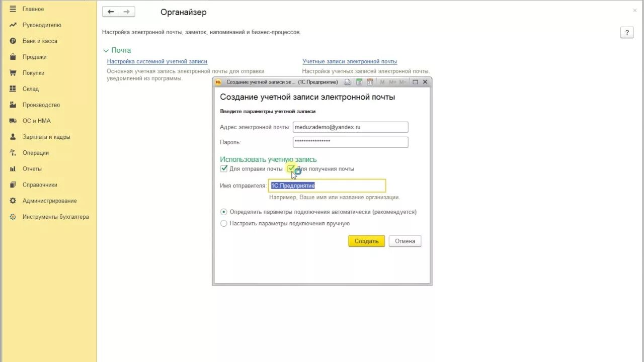Click the forward navigation arrow
This screenshot has height=362, width=644.
tap(127, 12)
